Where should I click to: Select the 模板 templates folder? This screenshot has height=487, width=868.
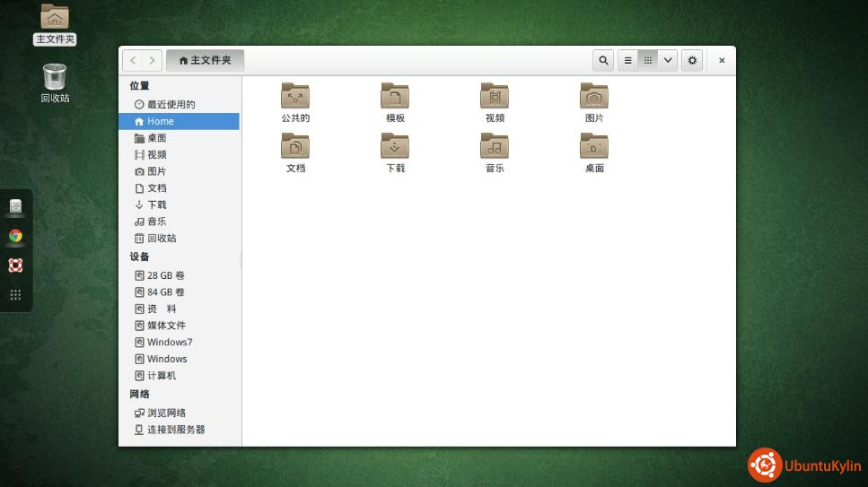pos(395,96)
